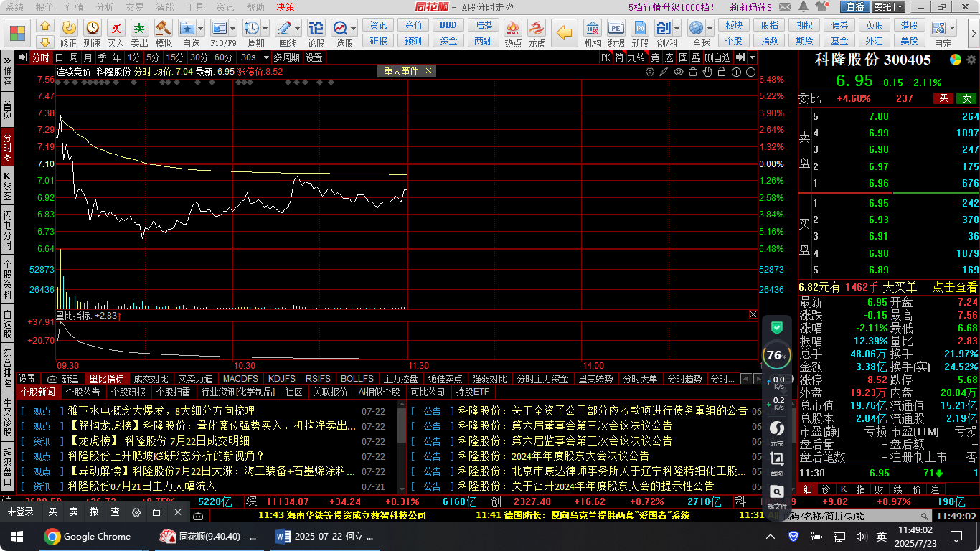Click the up arrow page icon
The image size is (980, 551).
coord(45,26)
